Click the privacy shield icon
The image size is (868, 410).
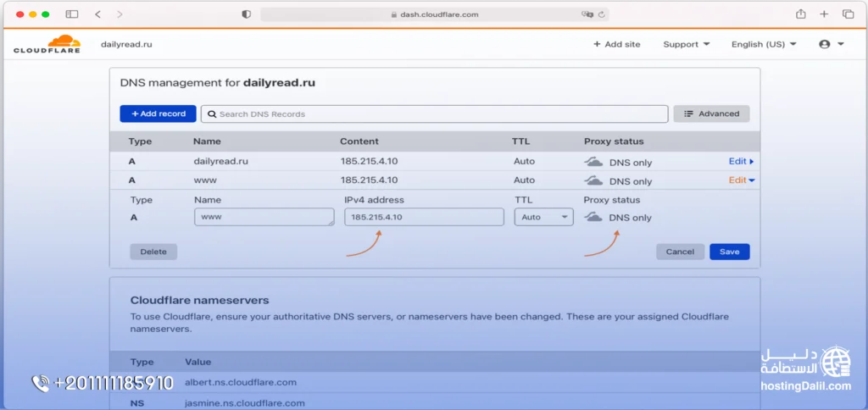(247, 14)
